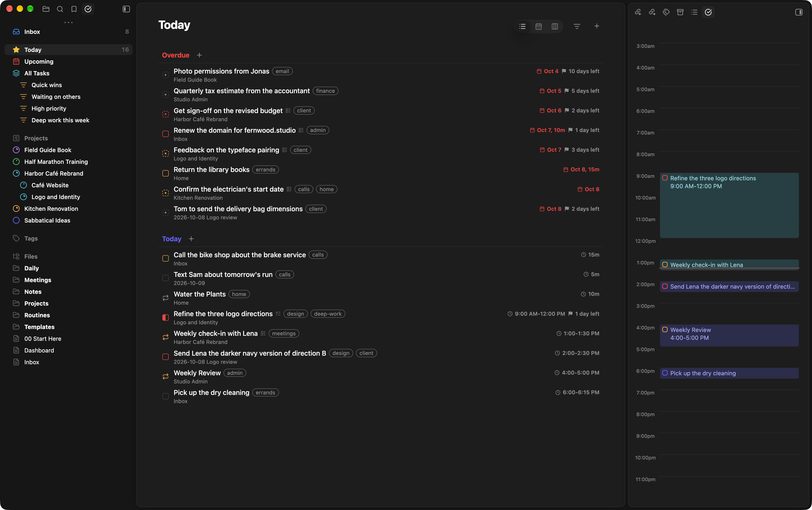Switch to kanban columns view icon
Screen dimensions: 812x510
[x=555, y=26]
